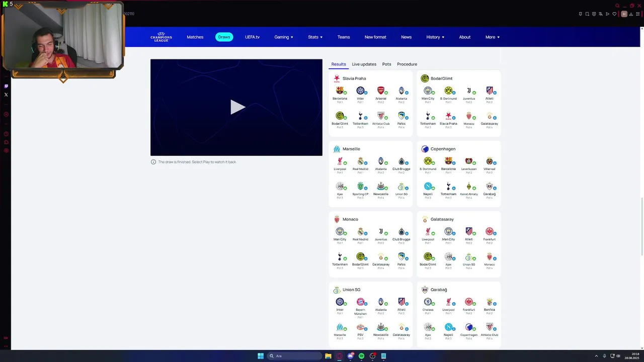Open UEFA.tv in the navigation bar
Screen dimensions: 644x362
coord(252,37)
